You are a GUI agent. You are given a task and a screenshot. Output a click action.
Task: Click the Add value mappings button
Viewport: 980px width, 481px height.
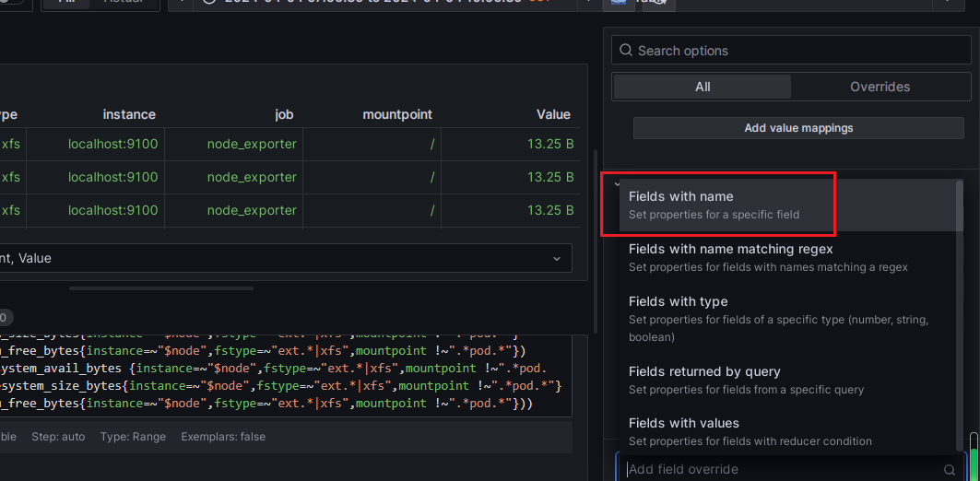point(798,128)
